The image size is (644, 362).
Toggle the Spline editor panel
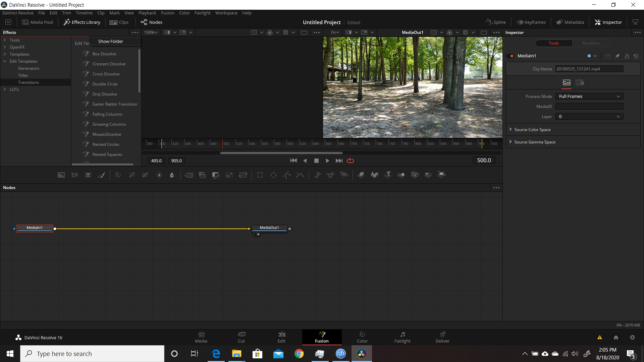[x=495, y=22]
